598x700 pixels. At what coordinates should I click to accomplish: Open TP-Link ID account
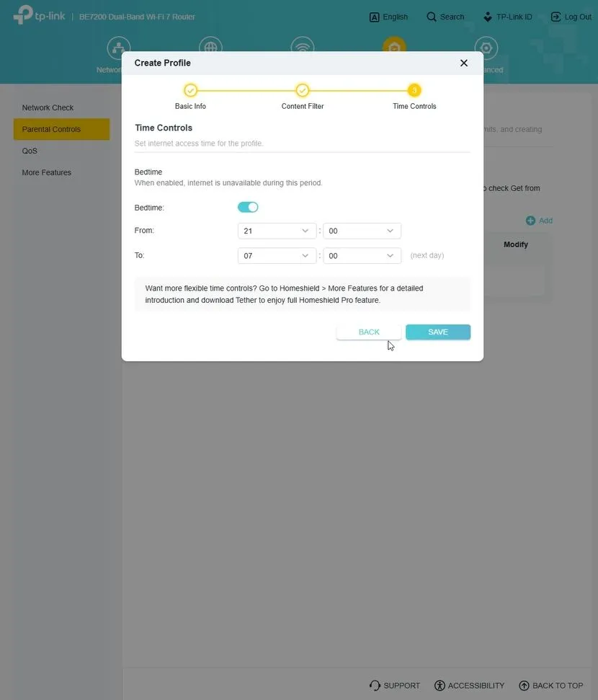coord(508,17)
